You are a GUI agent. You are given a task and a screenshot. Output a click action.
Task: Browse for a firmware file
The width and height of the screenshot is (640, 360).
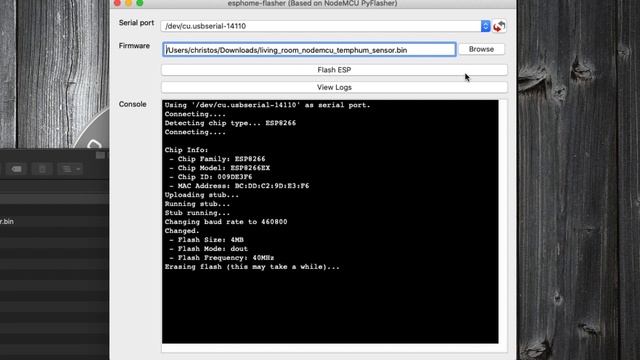pos(481,49)
